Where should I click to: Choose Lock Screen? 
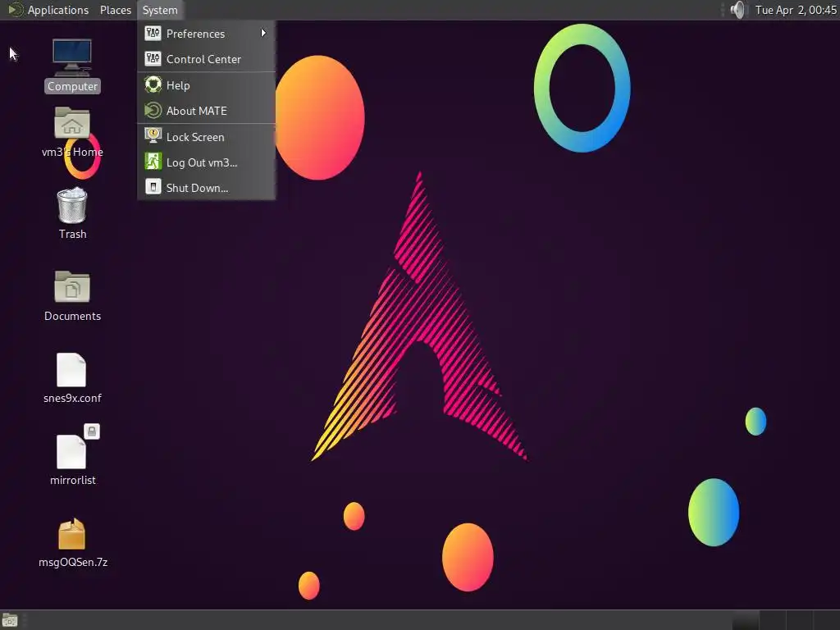click(x=206, y=137)
